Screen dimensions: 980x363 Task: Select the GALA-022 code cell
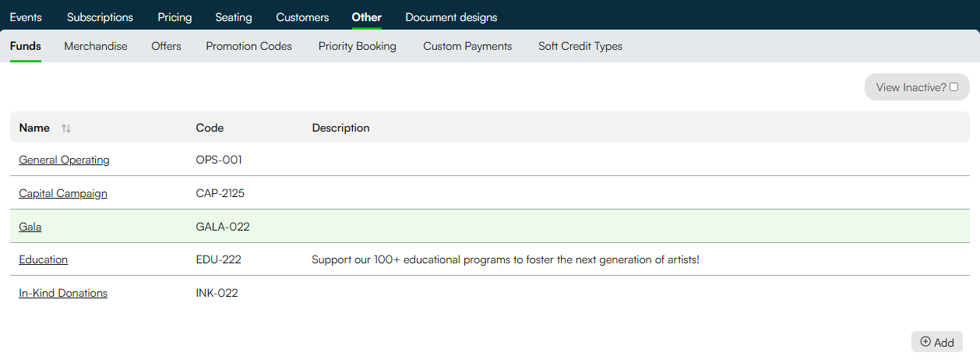click(x=223, y=227)
